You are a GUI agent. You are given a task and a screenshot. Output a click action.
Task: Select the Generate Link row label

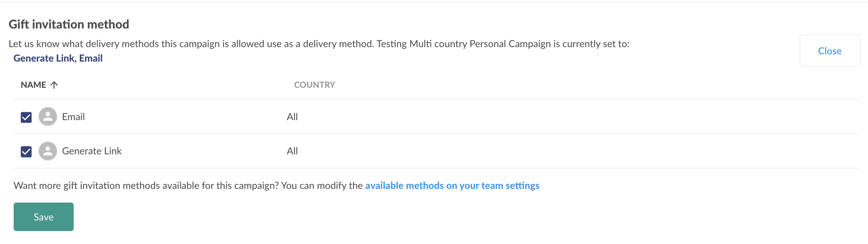point(92,151)
